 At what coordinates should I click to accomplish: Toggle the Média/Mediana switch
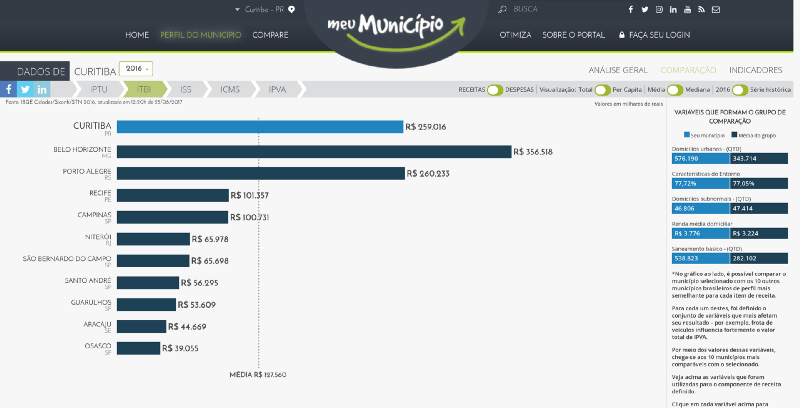tap(675, 90)
